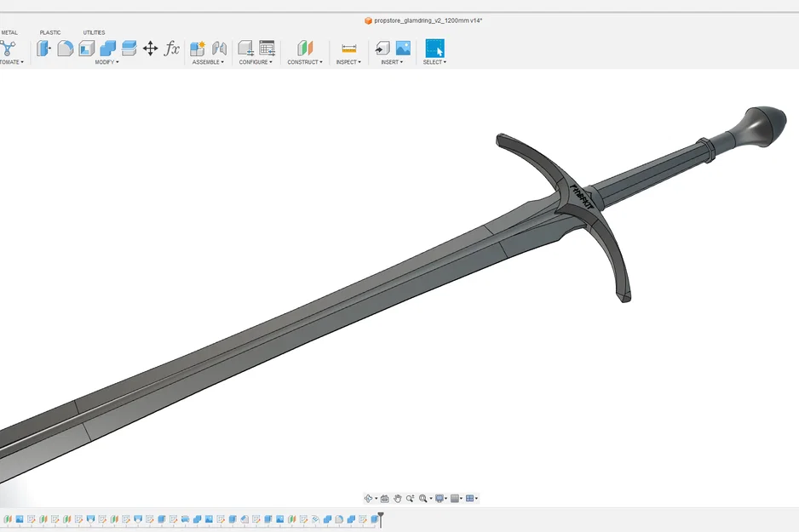Open the Change Parameters fx tool
This screenshot has width=799, height=532.
pyautogui.click(x=171, y=49)
